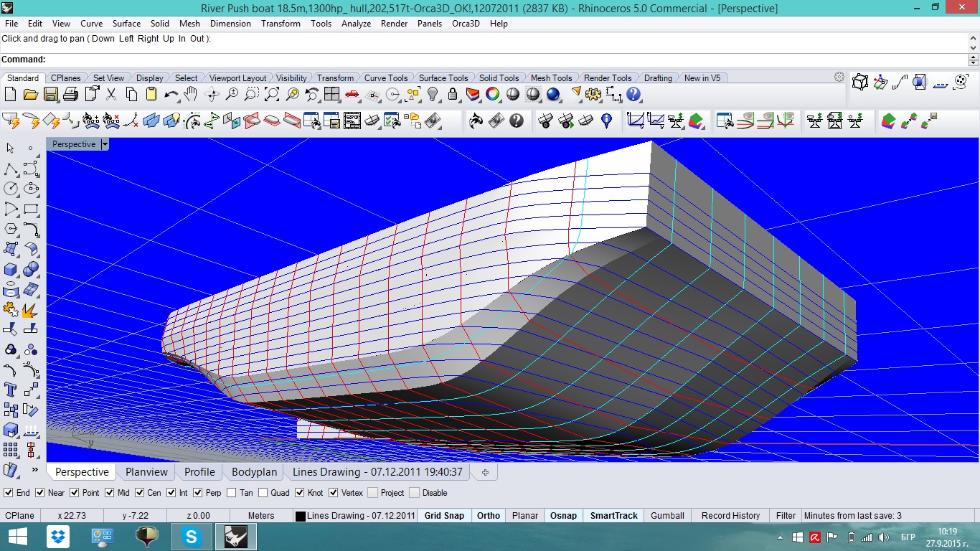Click the Explode tool icon in left sidebar
The image size is (980, 551).
pyautogui.click(x=31, y=309)
